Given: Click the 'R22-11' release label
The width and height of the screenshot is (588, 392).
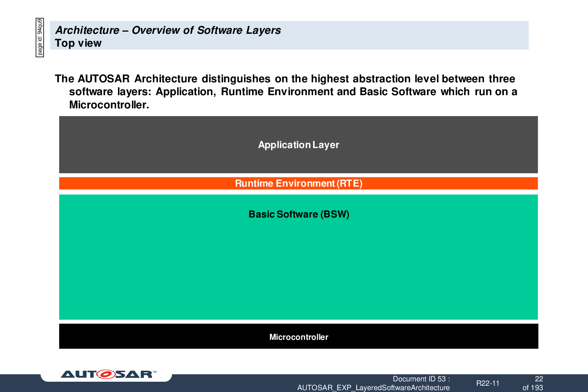Looking at the screenshot, I should pyautogui.click(x=488, y=383).
